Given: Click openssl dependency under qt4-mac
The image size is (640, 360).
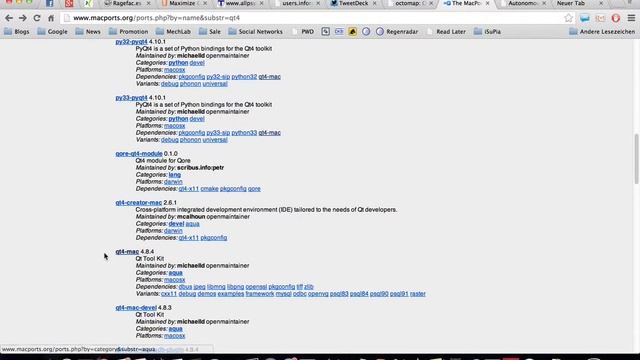Looking at the screenshot, I should tap(256, 287).
